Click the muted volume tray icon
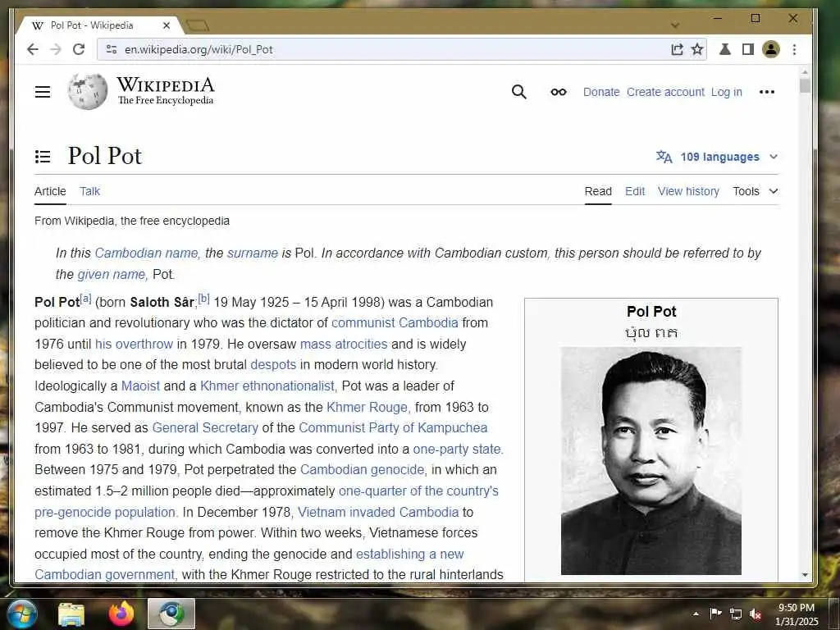The width and height of the screenshot is (840, 630). pyautogui.click(x=756, y=614)
